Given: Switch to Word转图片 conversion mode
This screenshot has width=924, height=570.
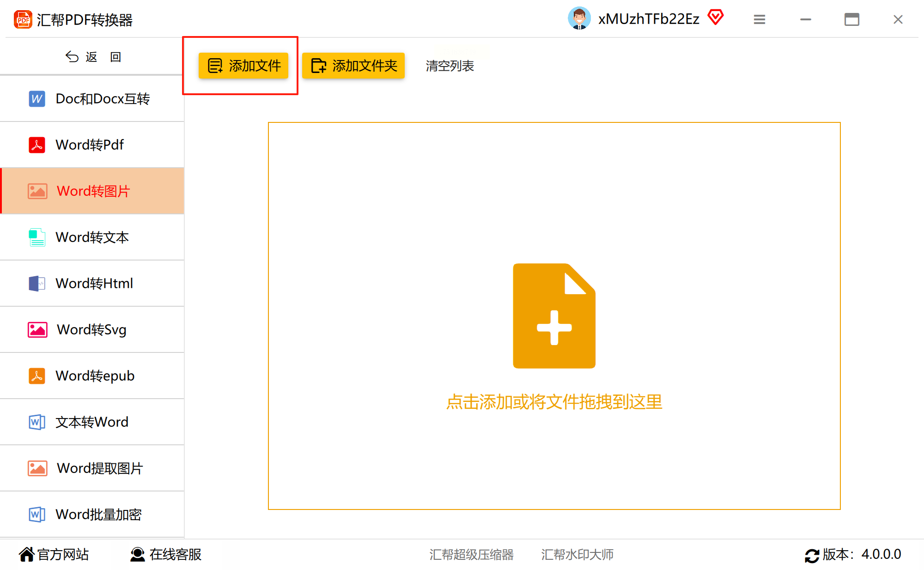Looking at the screenshot, I should tap(92, 191).
